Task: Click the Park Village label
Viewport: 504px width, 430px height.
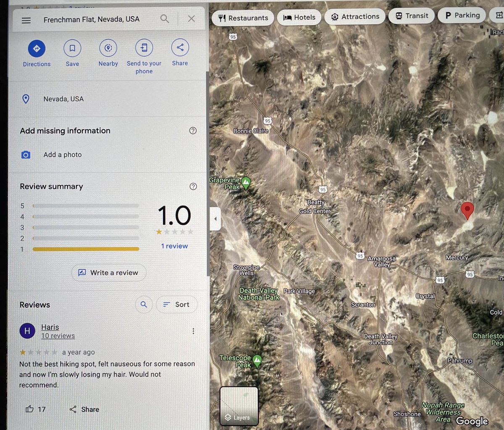Action: point(299,291)
